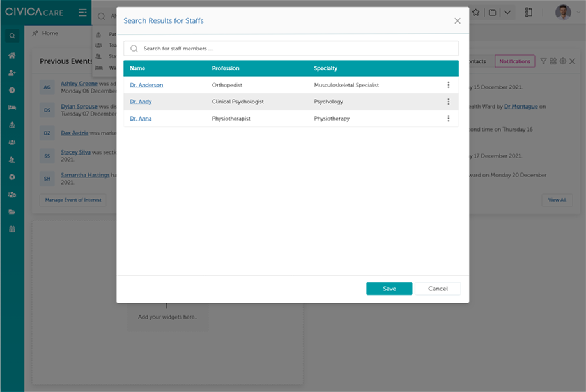Viewport: 586px width, 392px height.
Task: Sort by Name column header
Action: (137, 68)
